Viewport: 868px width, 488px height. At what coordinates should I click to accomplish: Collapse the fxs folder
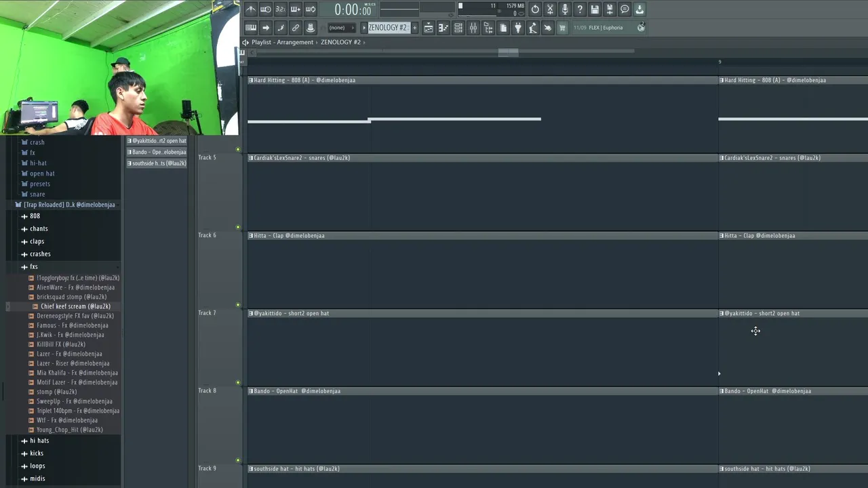pyautogui.click(x=34, y=266)
